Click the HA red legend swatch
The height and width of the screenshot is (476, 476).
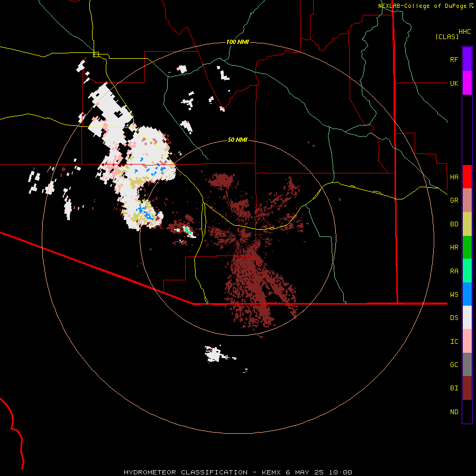click(x=467, y=177)
